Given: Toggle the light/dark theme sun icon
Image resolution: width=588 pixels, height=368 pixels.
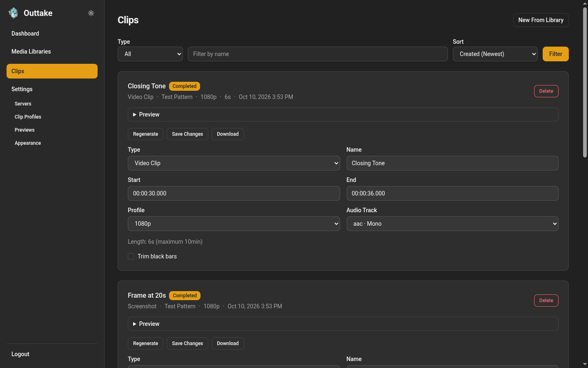Looking at the screenshot, I should 91,13.
